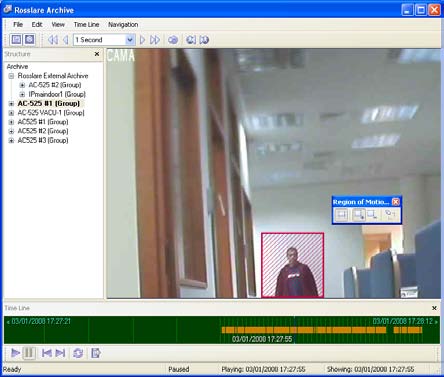Click the fast rewind double-arrow icon
This screenshot has height=377, width=444.
[x=53, y=40]
